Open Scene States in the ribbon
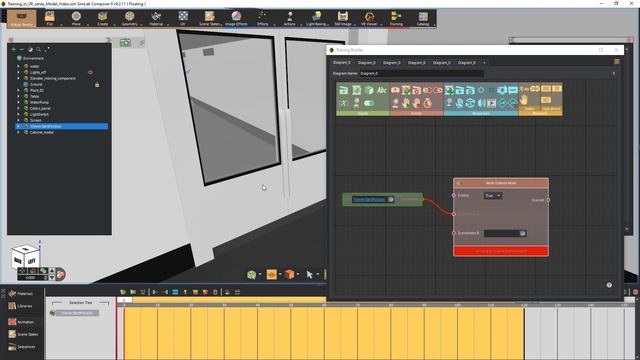This screenshot has height=360, width=640. 209,18
